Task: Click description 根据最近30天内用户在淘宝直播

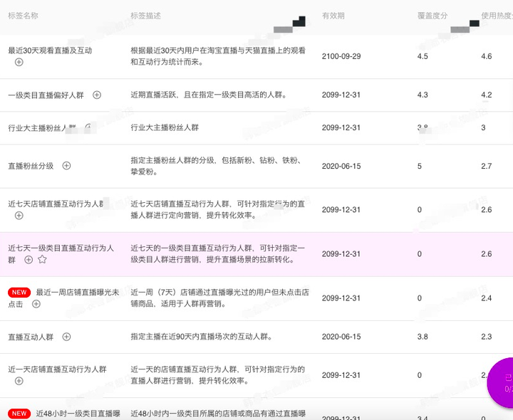Action: (x=218, y=56)
